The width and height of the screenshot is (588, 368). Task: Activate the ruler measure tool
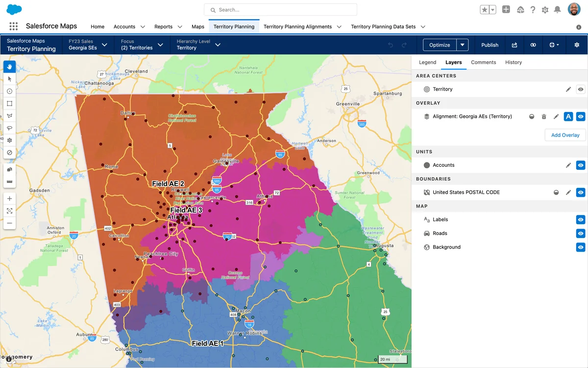coord(10,182)
